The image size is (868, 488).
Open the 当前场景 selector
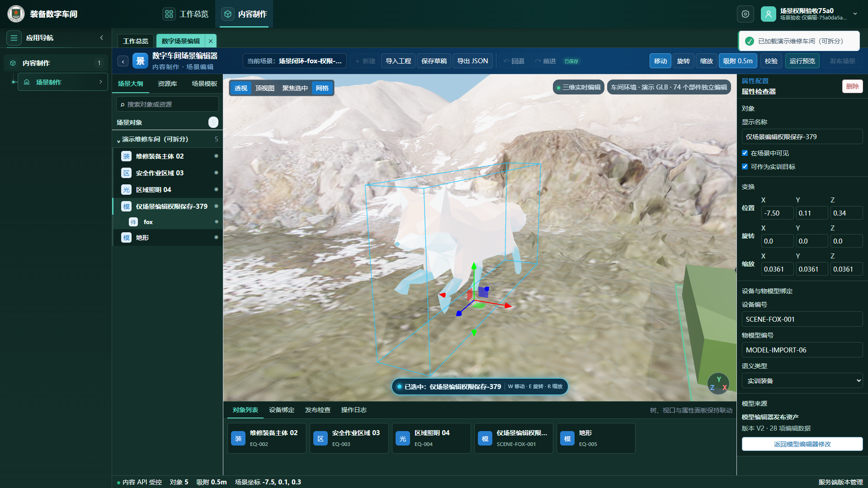click(295, 61)
